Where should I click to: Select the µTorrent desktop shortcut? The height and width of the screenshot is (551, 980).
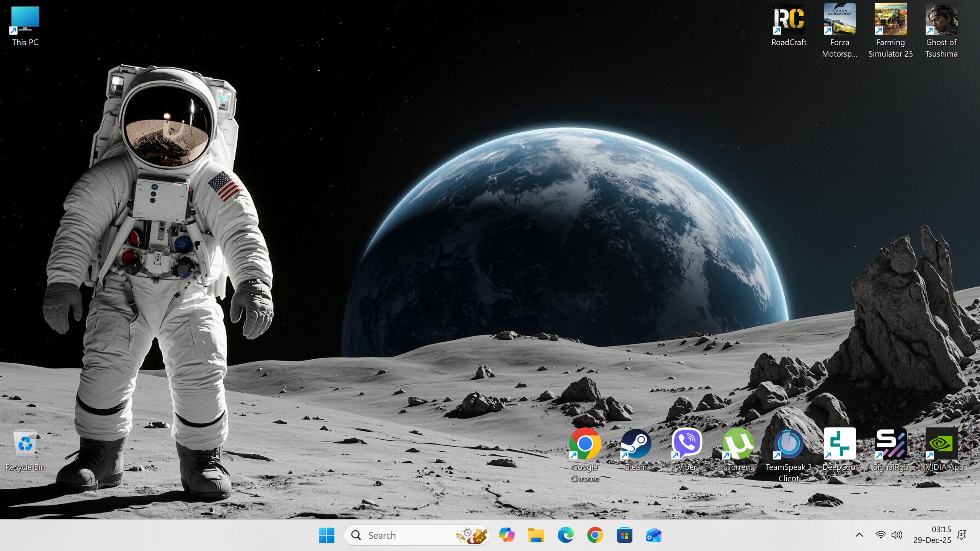738,444
